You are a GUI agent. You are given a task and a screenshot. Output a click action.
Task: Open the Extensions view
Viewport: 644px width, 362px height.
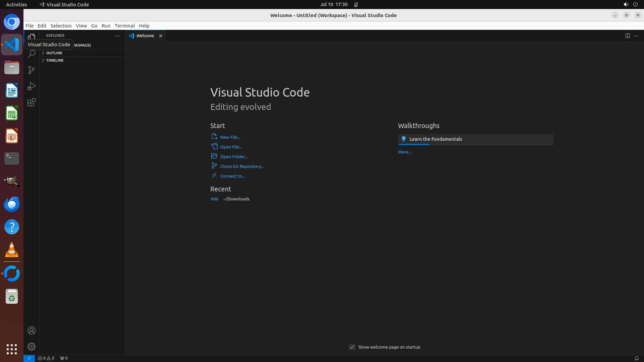(32, 103)
